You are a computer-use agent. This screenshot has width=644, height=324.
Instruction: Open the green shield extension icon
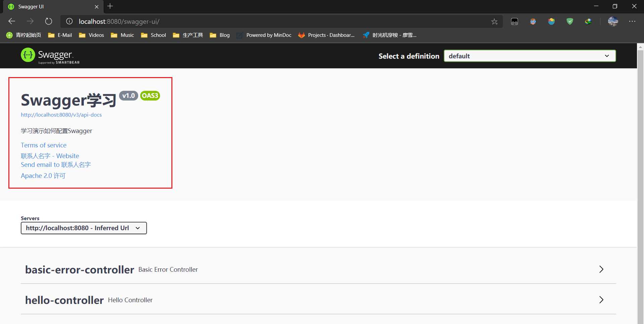pos(570,22)
